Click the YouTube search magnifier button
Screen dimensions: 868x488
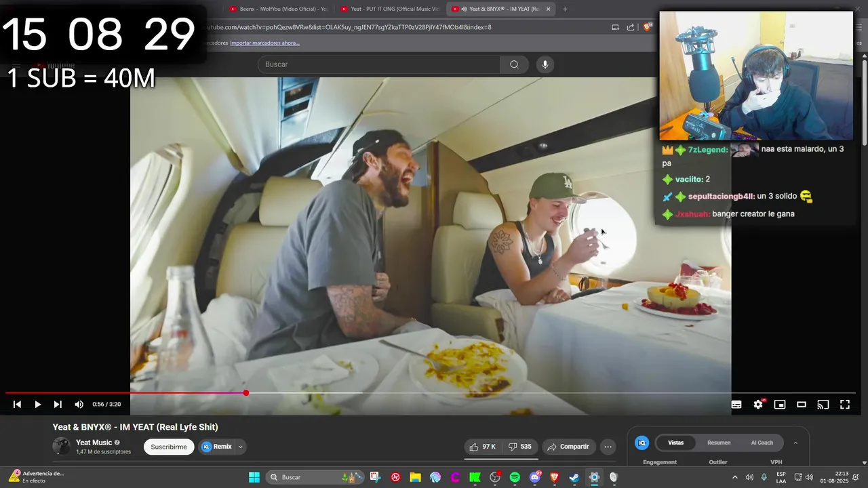(x=514, y=64)
